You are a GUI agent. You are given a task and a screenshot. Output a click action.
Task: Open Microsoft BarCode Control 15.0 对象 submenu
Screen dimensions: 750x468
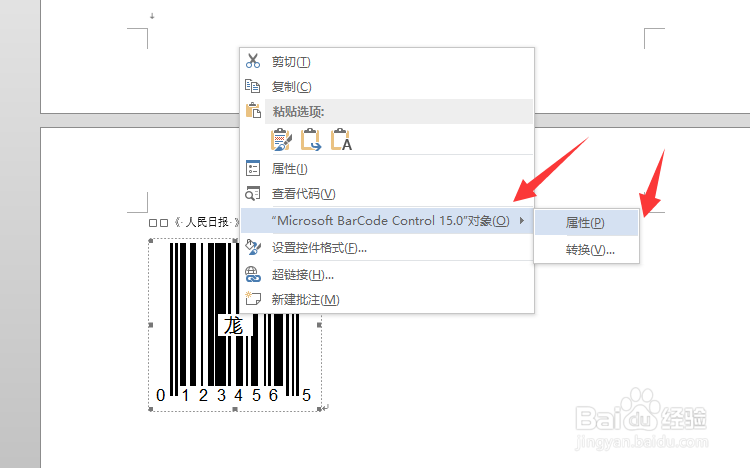pos(386,221)
